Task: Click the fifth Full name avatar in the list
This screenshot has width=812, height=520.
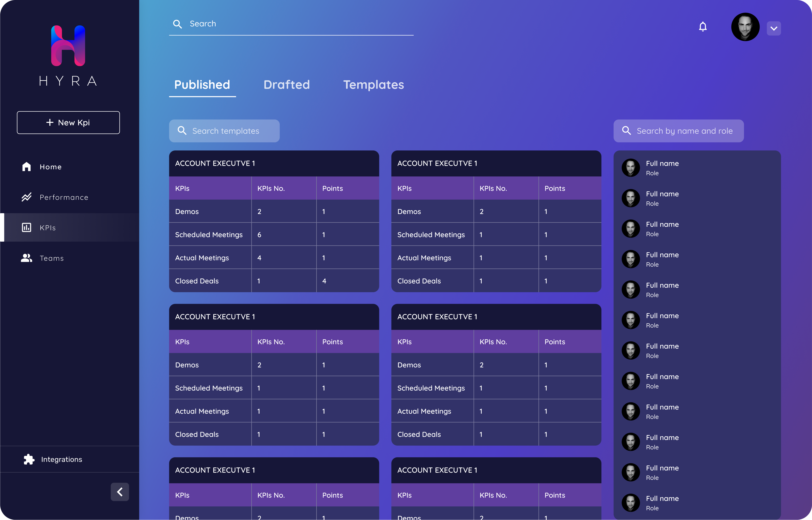Action: click(x=631, y=289)
